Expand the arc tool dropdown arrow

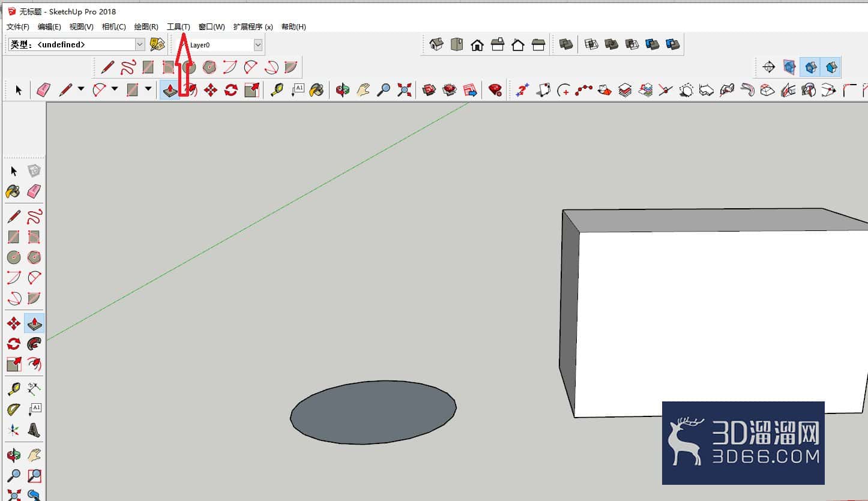[115, 90]
